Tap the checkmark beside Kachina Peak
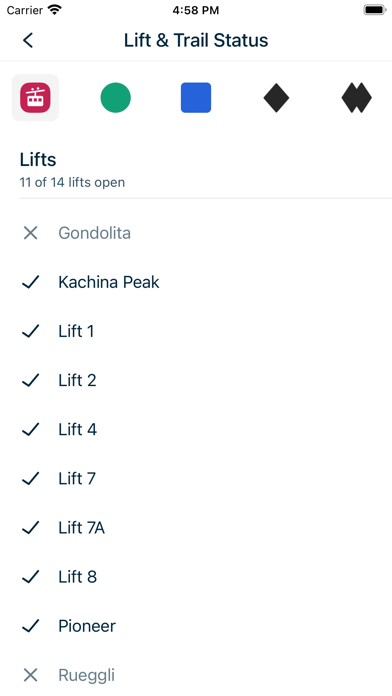The image size is (392, 696). click(30, 282)
